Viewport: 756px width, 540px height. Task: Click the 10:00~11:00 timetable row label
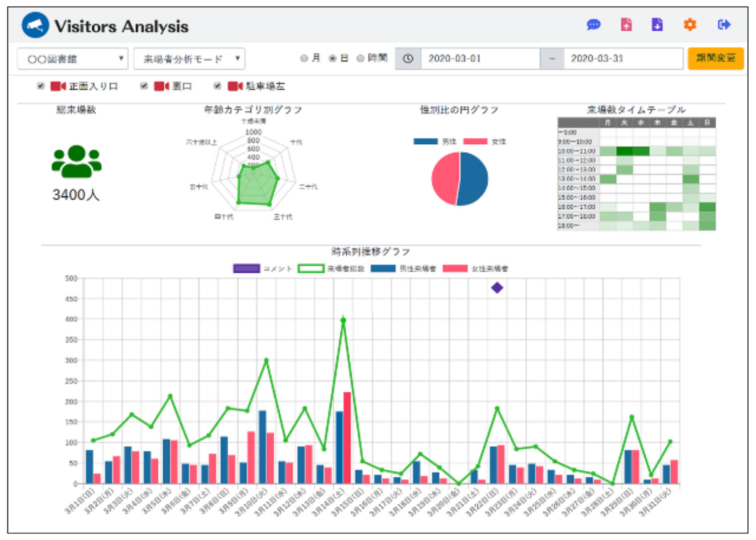pos(577,151)
